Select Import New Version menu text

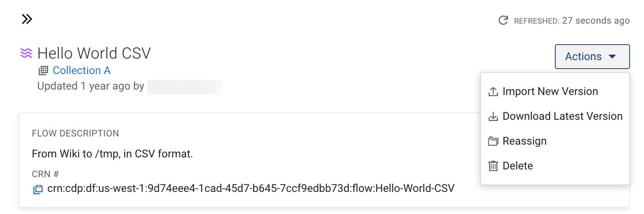[x=550, y=91]
